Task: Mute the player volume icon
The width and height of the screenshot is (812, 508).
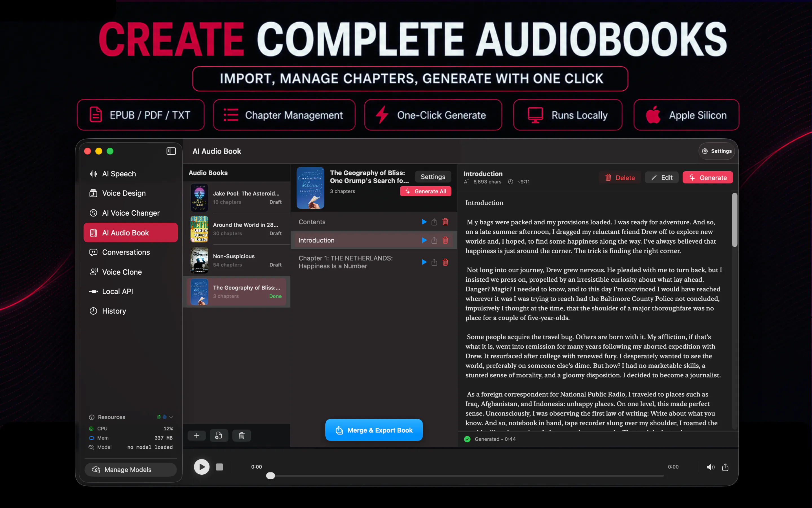Action: pyautogui.click(x=711, y=467)
